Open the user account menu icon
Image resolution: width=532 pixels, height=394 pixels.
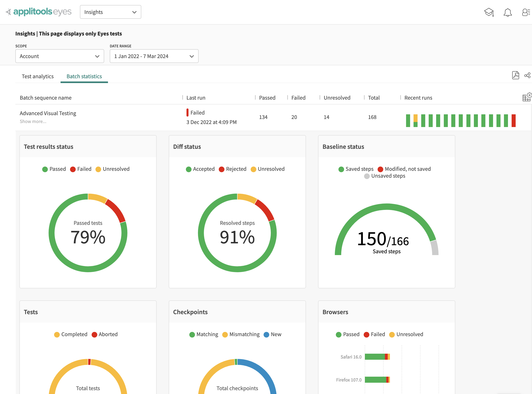[x=526, y=12]
